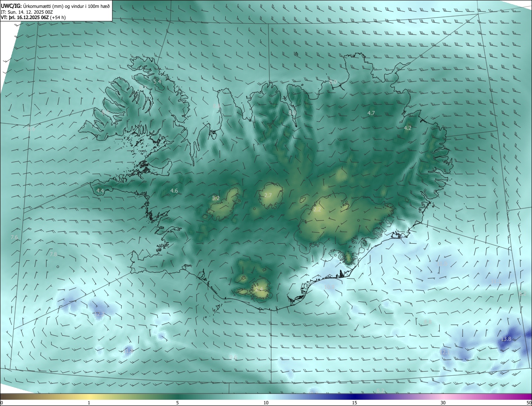
Task: Click the precipitation color scale bar
Action: click(x=266, y=396)
